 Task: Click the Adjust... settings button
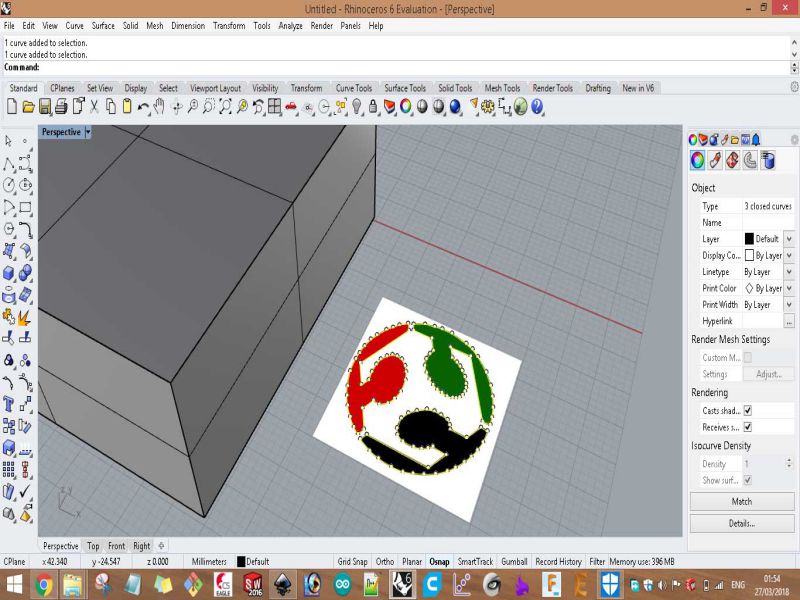tap(768, 374)
